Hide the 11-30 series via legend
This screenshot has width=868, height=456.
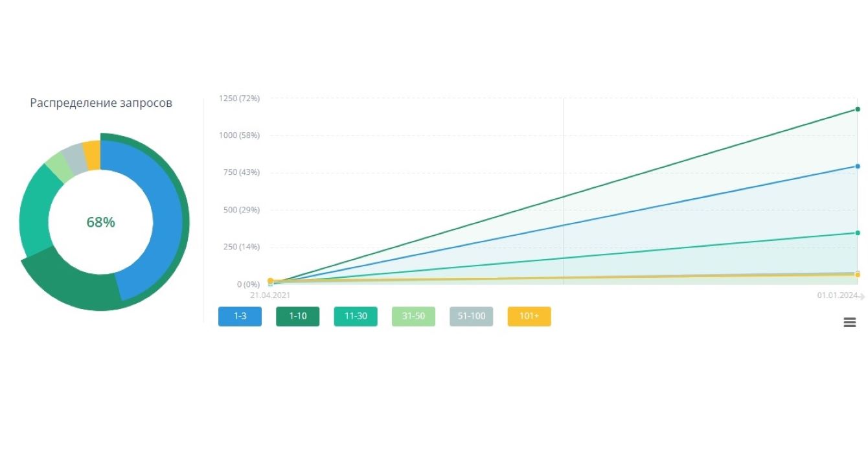point(356,316)
